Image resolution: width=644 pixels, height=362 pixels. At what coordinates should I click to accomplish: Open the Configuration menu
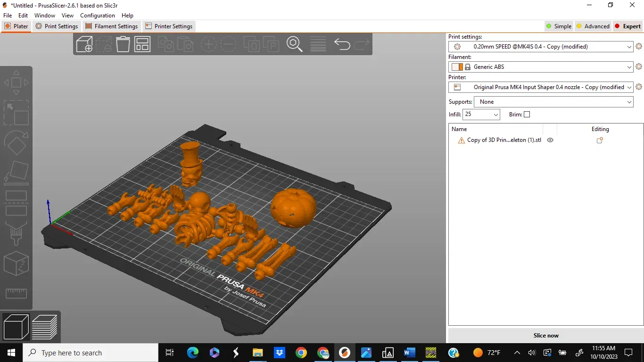pyautogui.click(x=97, y=16)
